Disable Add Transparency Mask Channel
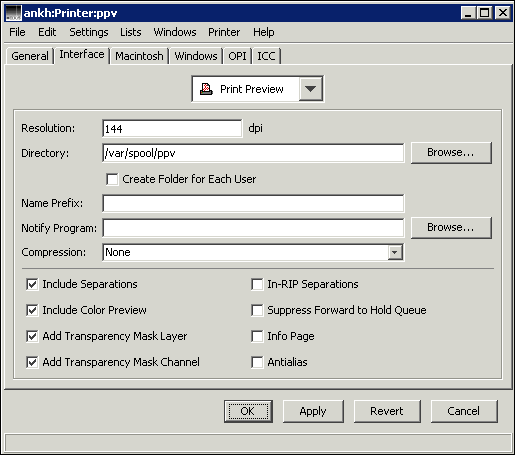The image size is (515, 455). [32, 362]
